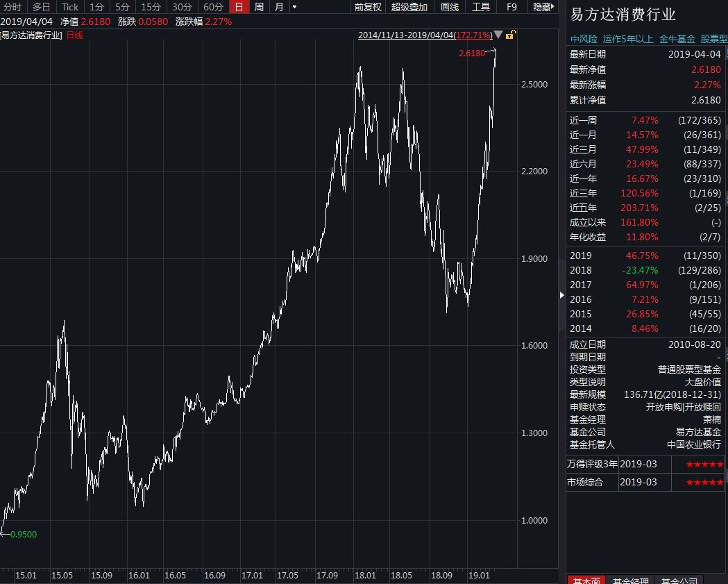728x584 pixels.
Task: Click the 投资类型 value 普通股票型基金
Action: click(689, 370)
